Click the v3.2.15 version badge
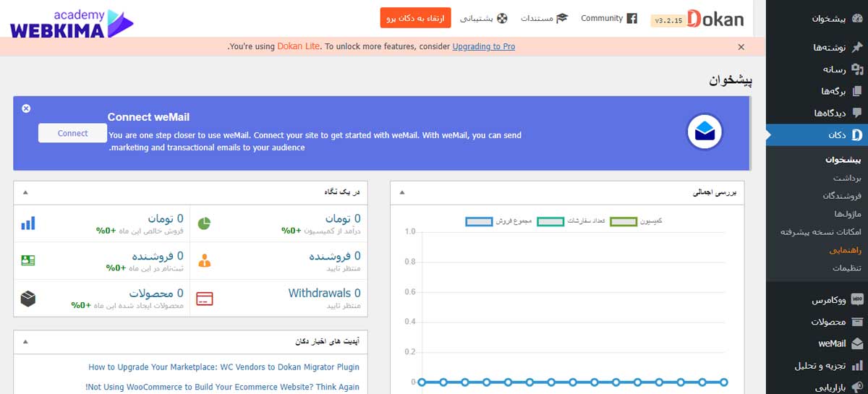 tap(668, 21)
